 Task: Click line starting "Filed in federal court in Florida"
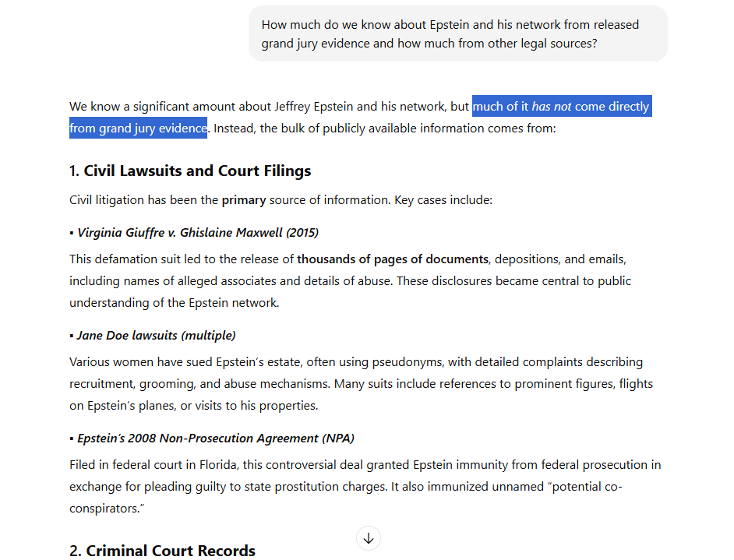click(x=365, y=465)
